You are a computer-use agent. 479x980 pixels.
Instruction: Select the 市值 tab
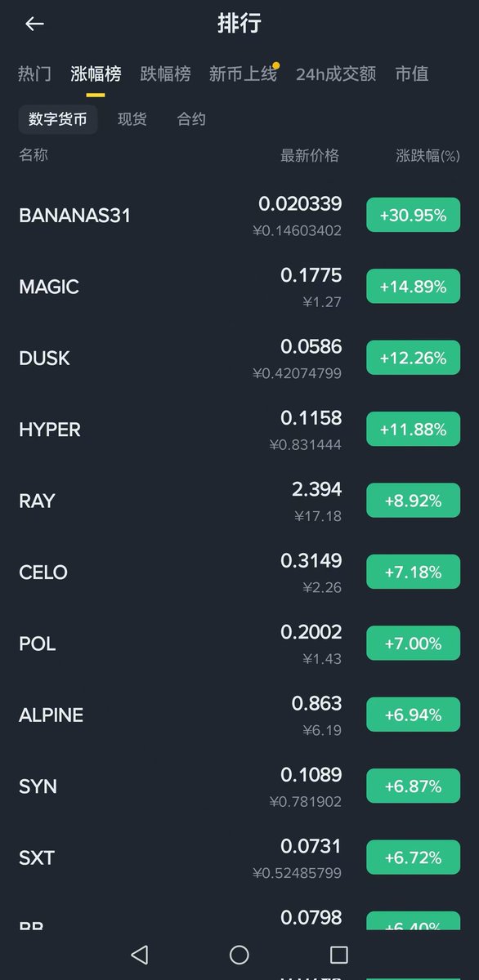click(412, 74)
